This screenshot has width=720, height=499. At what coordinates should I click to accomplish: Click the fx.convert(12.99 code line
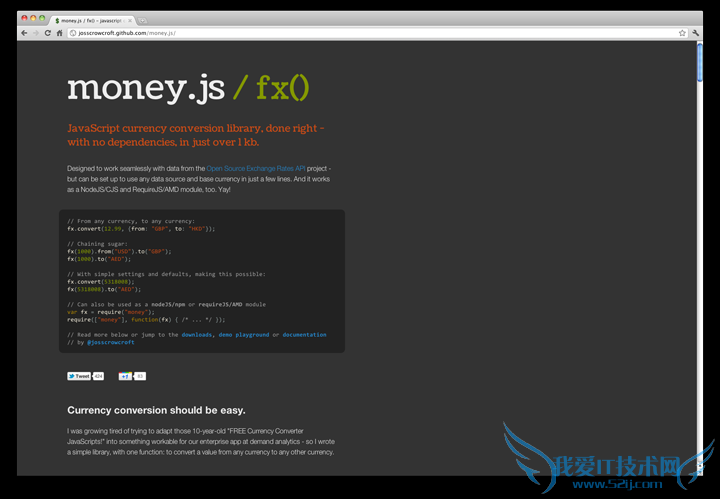coord(141,229)
